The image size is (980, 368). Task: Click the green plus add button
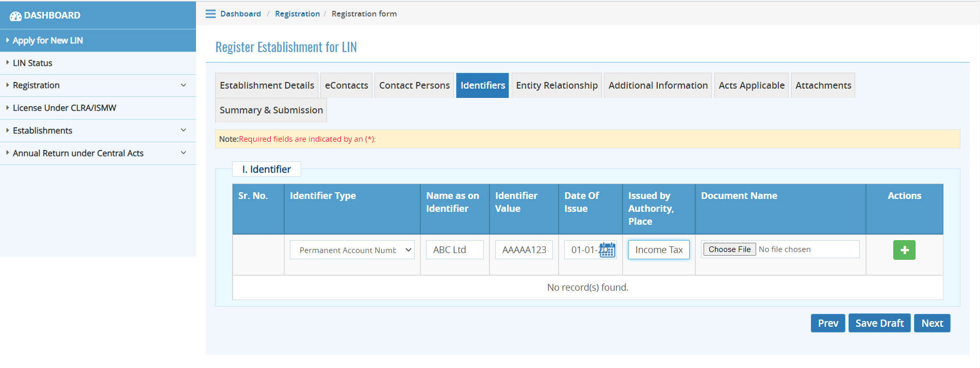pyautogui.click(x=904, y=250)
